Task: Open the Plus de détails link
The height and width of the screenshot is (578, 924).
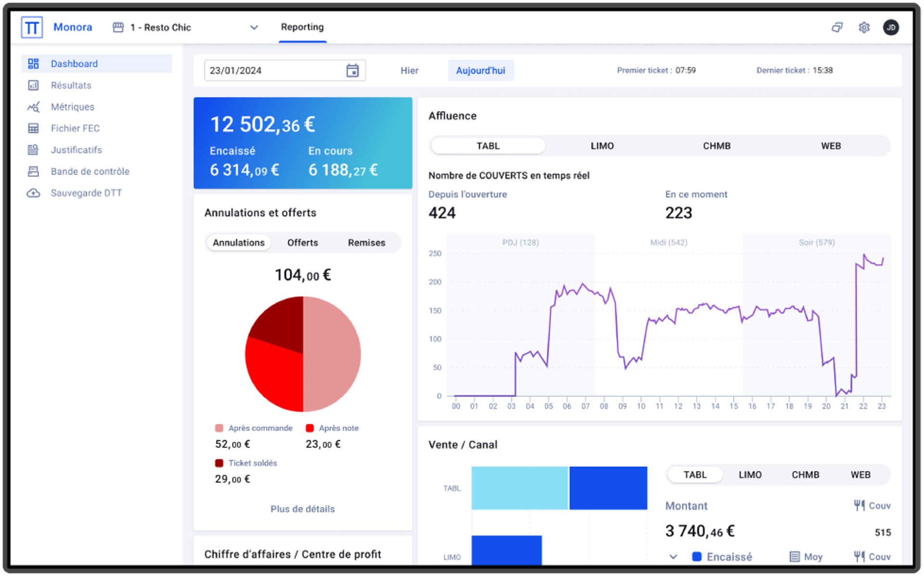Action: tap(302, 509)
